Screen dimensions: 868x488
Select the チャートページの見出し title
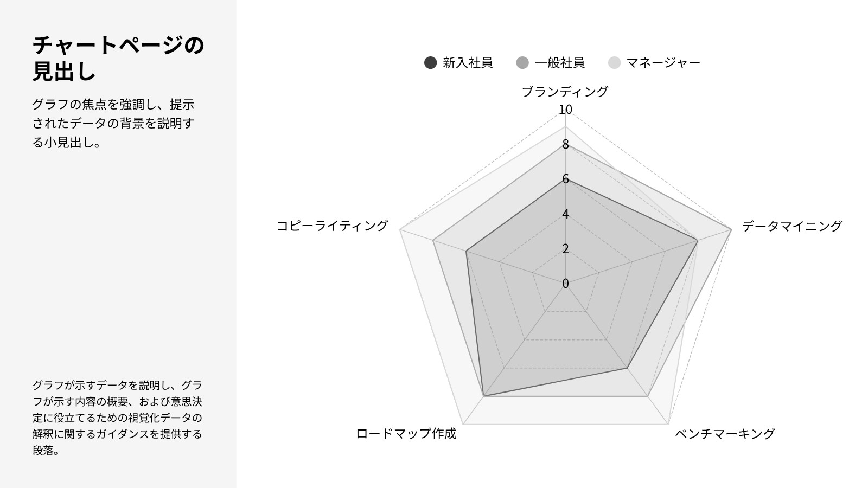pos(118,58)
